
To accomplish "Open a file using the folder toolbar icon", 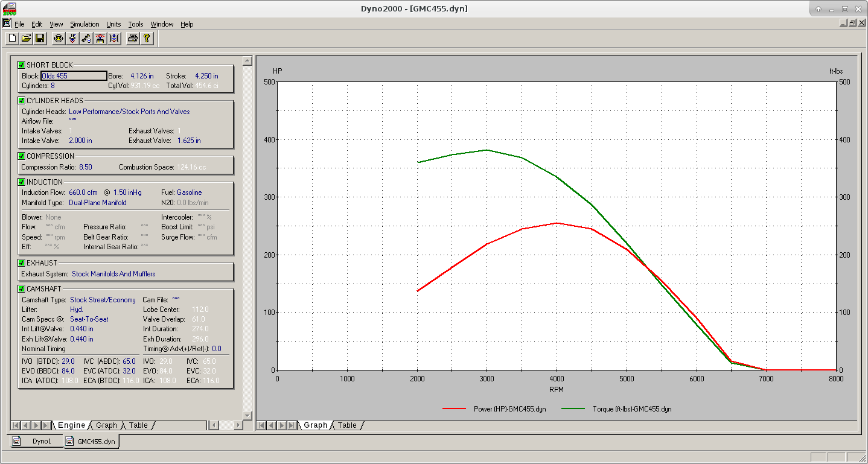I will [26, 39].
